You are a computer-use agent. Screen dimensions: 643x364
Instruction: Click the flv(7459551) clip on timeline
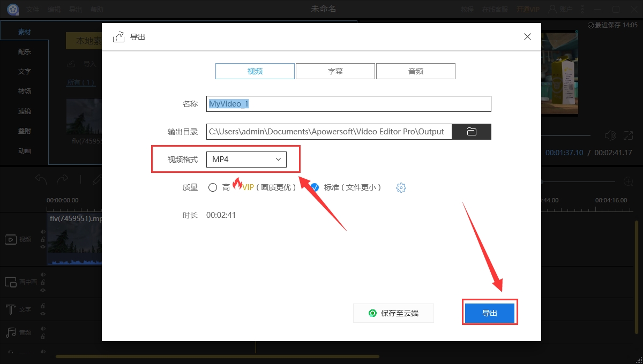74,239
